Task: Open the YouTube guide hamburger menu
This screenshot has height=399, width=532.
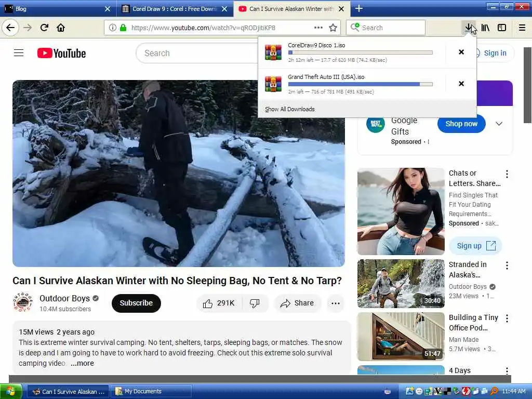Action: point(19,53)
